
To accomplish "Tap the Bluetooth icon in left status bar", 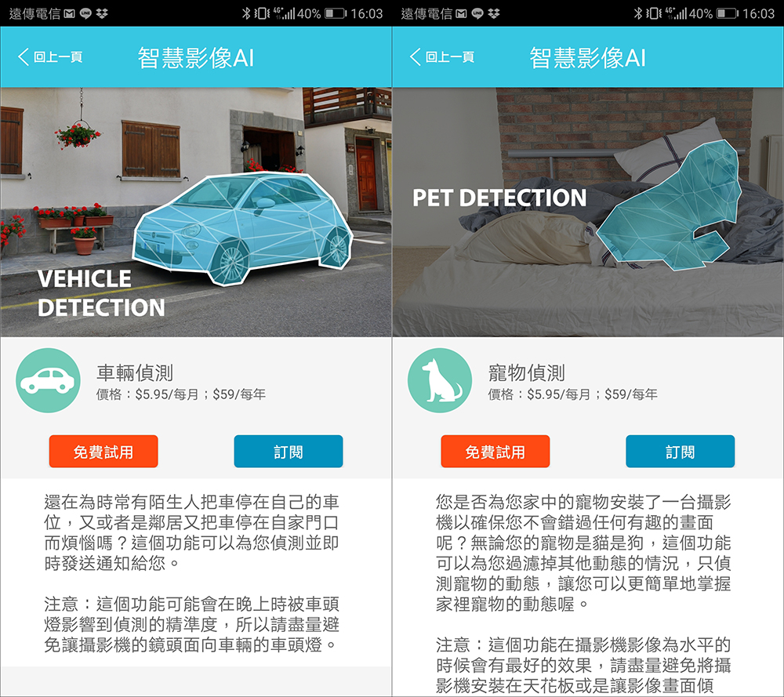I will tap(245, 13).
